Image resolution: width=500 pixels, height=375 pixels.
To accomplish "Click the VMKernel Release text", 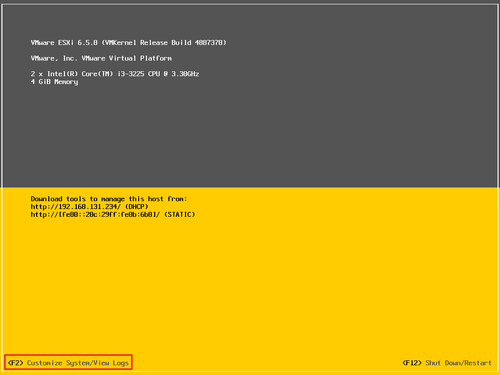I will click(136, 43).
